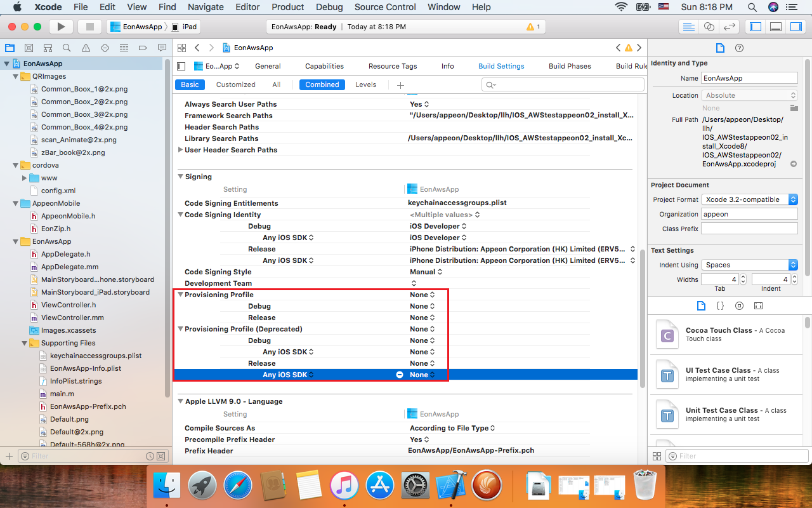Toggle the navigator panel visibility
Screen dimensions: 812x508
coord(756,27)
